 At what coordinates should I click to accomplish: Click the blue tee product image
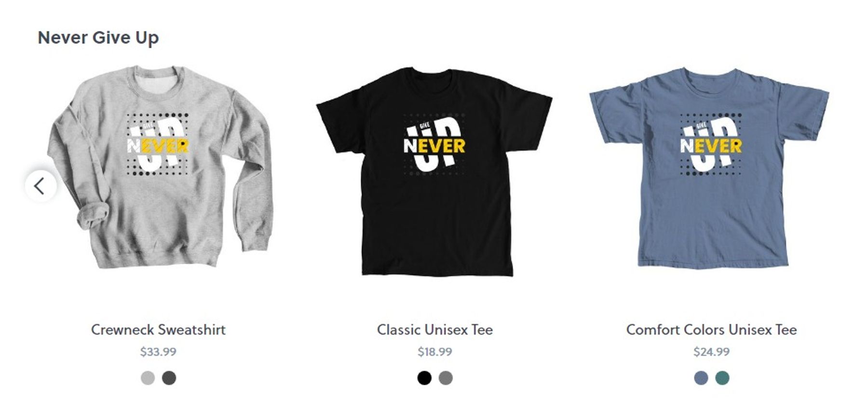(x=709, y=167)
